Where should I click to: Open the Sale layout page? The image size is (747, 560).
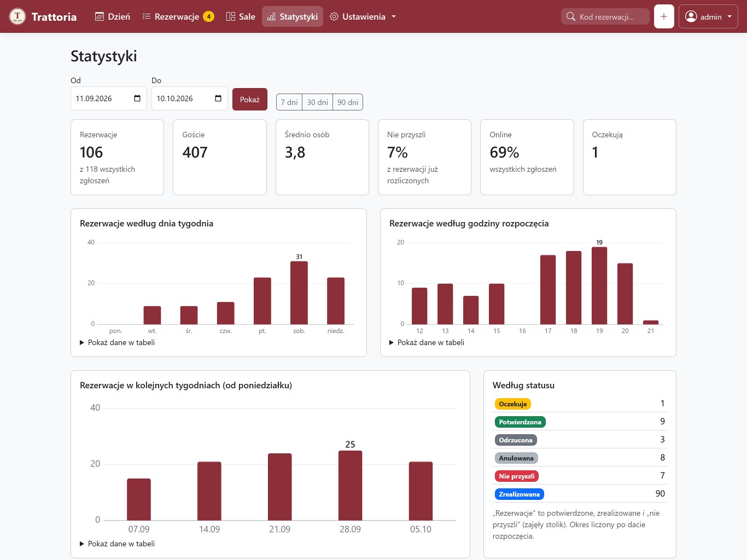pyautogui.click(x=241, y=16)
